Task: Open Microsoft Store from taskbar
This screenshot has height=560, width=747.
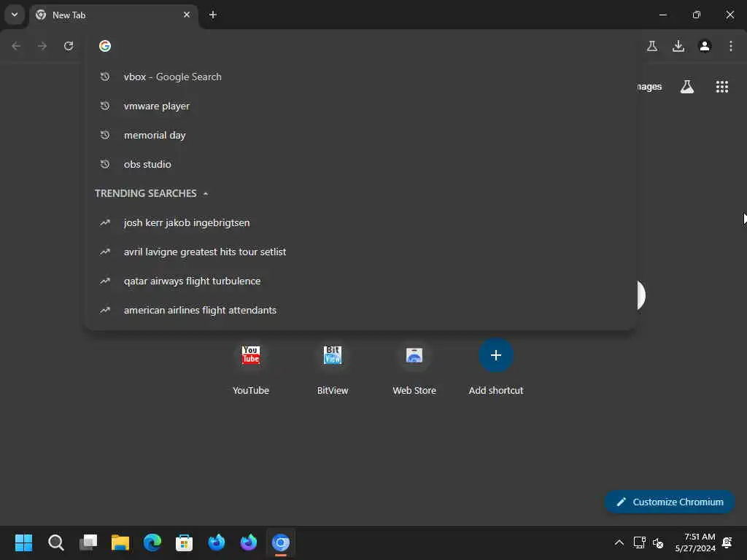Action: click(185, 542)
